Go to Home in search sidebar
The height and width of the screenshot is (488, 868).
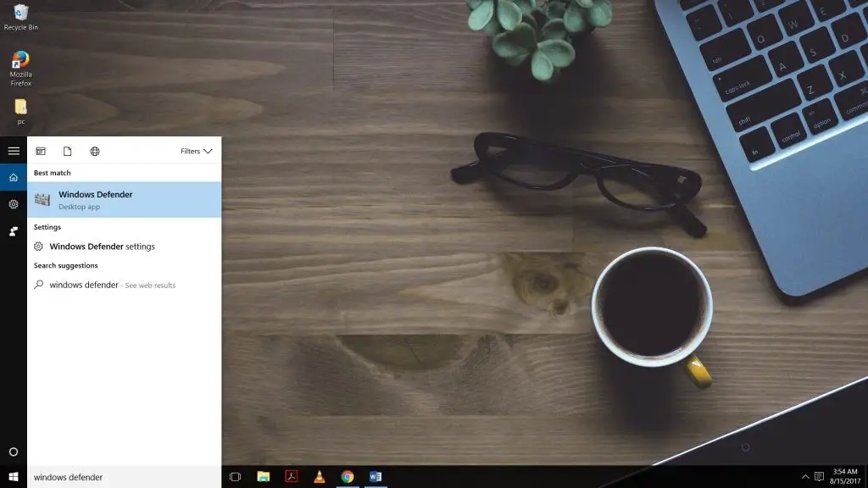(x=14, y=178)
